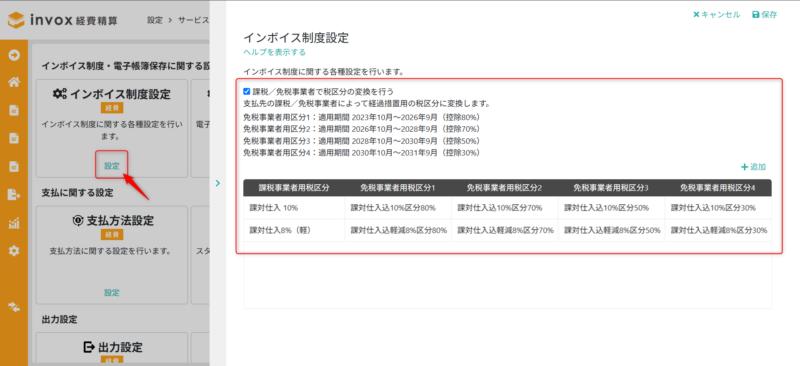Select cell 課対仕入込軽減8%区分50%

tap(611, 230)
